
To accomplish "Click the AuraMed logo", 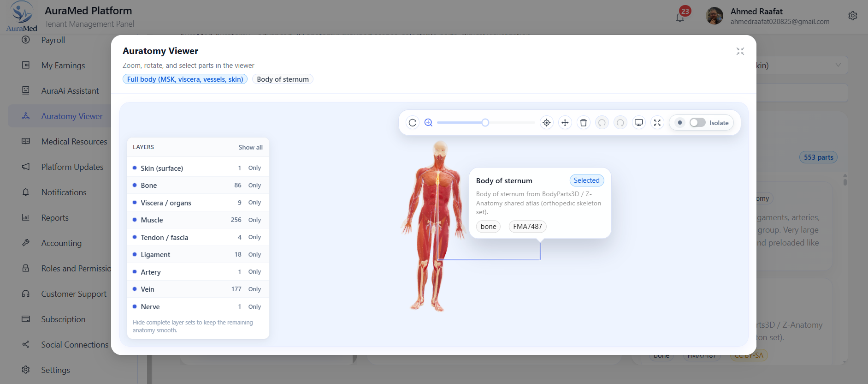I will (x=22, y=17).
